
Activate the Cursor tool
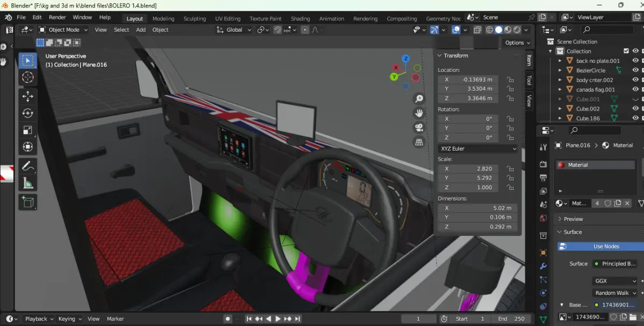tap(27, 78)
